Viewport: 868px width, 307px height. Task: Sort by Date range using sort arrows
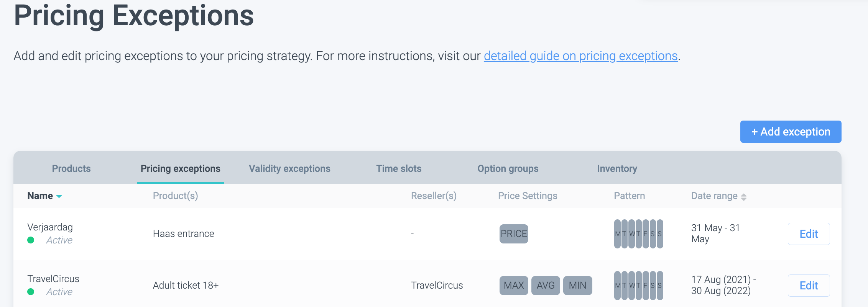(744, 197)
